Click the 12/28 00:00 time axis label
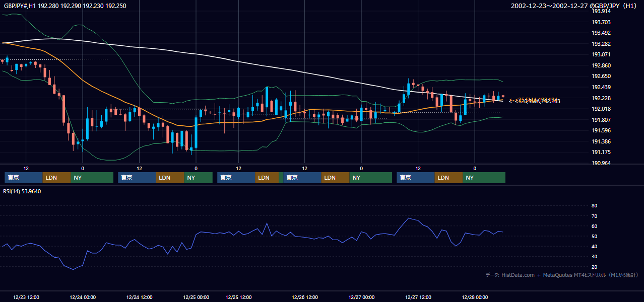This screenshot has height=302, width=644. [475, 297]
